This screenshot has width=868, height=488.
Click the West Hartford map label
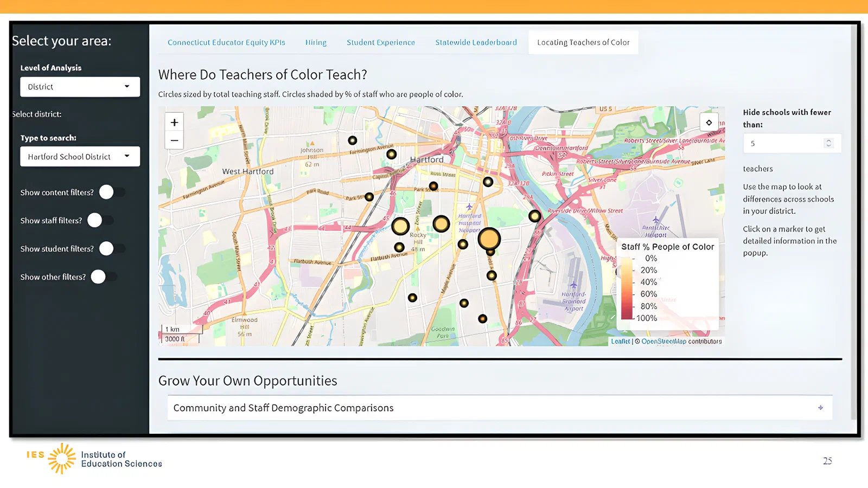pos(248,171)
